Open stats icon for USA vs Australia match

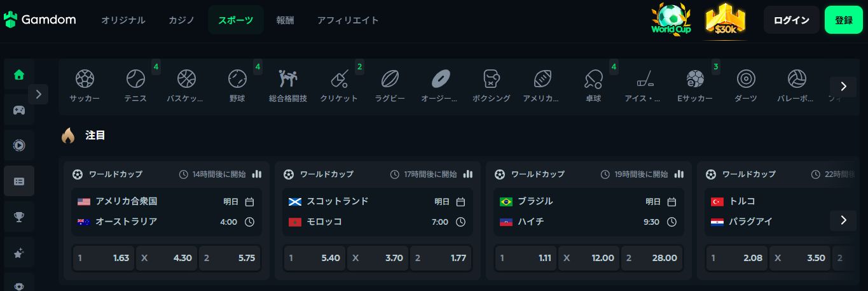click(257, 174)
